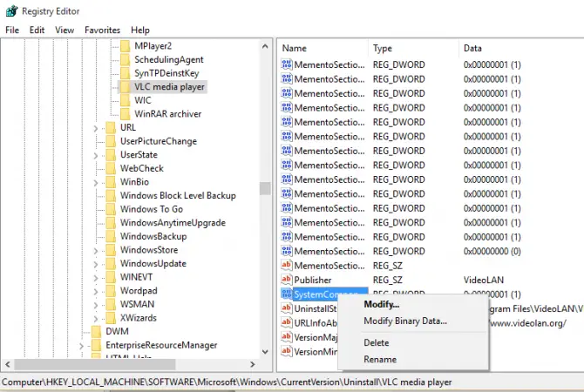Image resolution: width=584 pixels, height=392 pixels.
Task: Open the Edit menu
Action: pos(37,30)
